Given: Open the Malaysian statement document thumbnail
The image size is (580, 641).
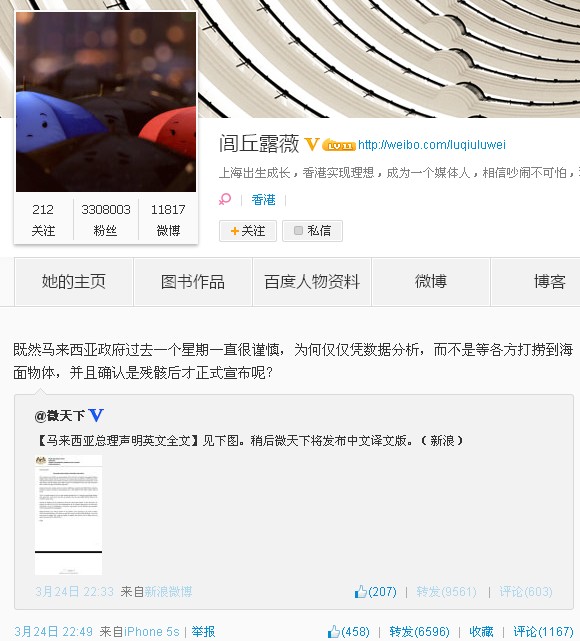Looking at the screenshot, I should click(x=68, y=515).
